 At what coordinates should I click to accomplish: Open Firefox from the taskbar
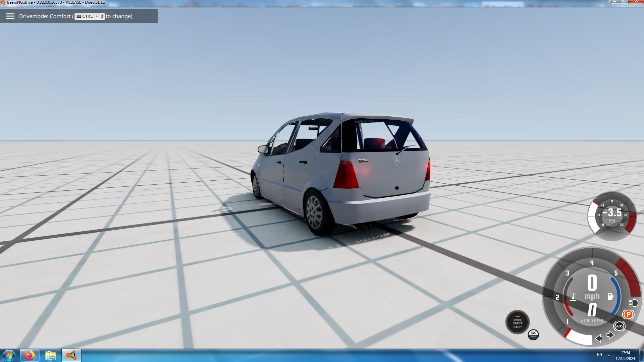coord(30,355)
